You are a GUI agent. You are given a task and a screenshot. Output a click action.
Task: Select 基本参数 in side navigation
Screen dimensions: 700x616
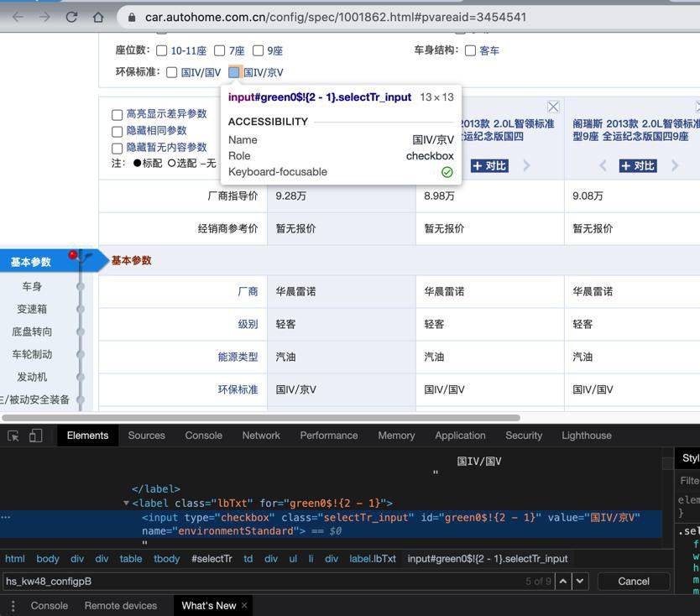pyautogui.click(x=31, y=262)
